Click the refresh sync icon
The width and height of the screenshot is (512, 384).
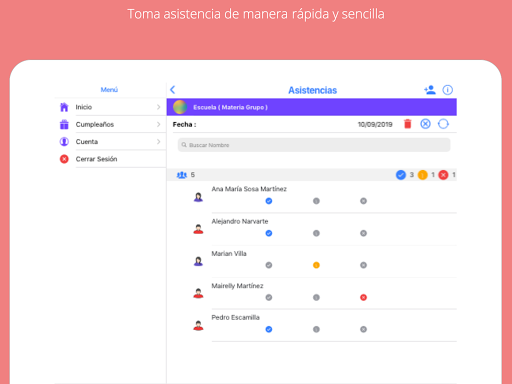[443, 124]
